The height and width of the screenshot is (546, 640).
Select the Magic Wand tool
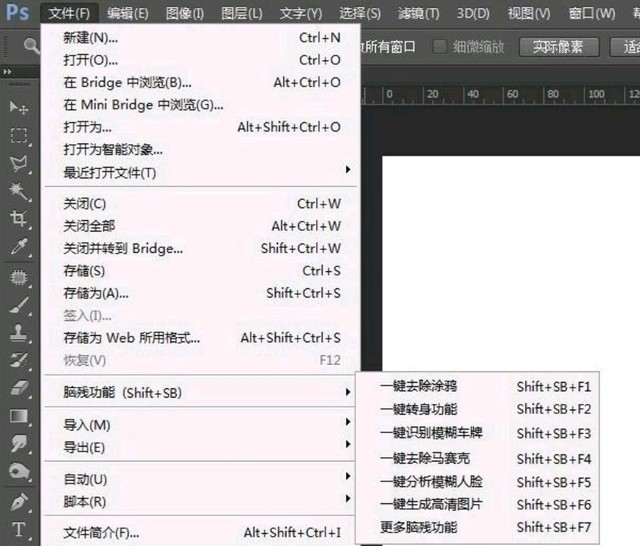pos(19,191)
